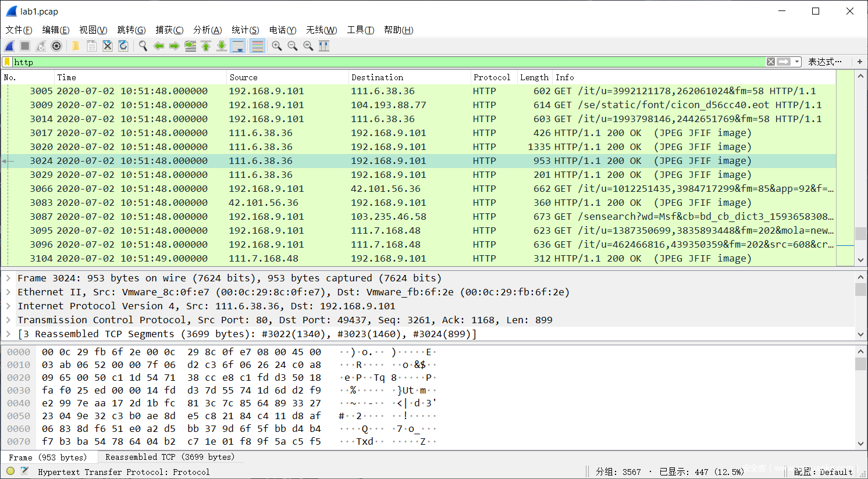The width and height of the screenshot is (868, 479).
Task: Clear the display filter with X button
Action: pyautogui.click(x=771, y=62)
